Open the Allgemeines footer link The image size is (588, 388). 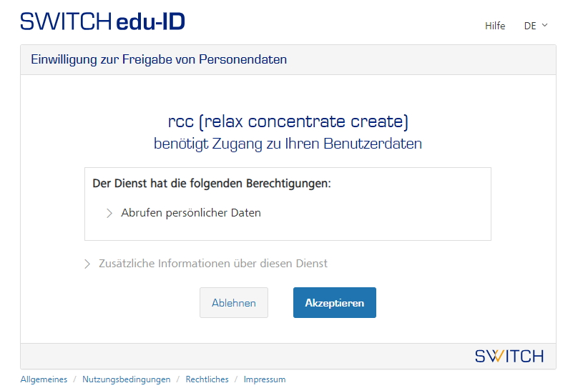coord(44,379)
